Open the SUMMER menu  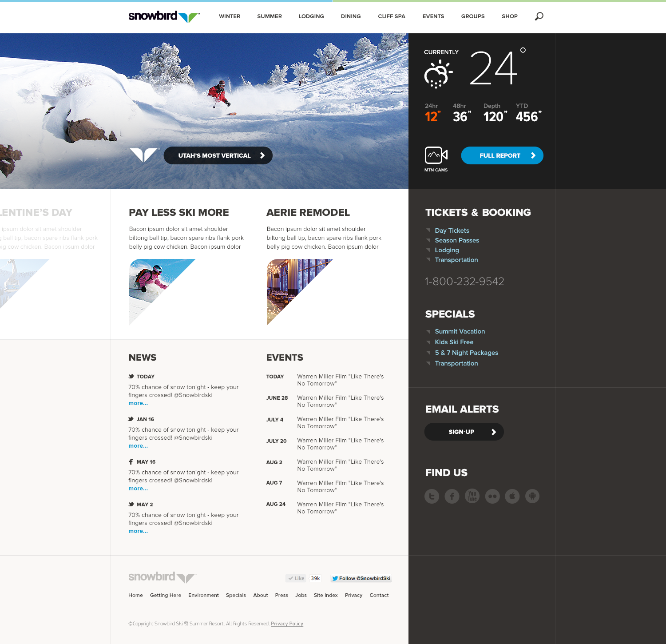[270, 16]
